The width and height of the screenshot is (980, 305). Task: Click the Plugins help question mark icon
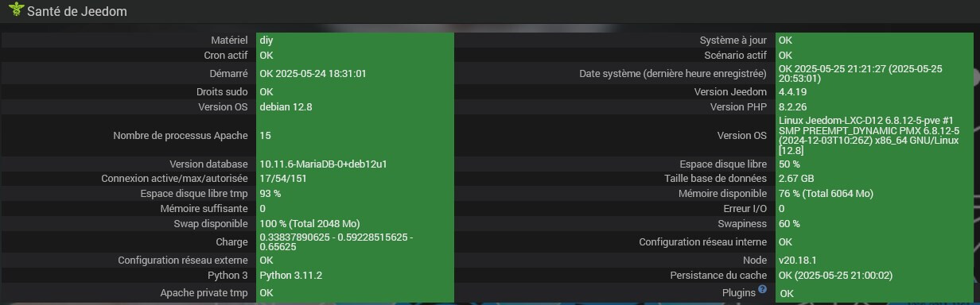pyautogui.click(x=762, y=290)
